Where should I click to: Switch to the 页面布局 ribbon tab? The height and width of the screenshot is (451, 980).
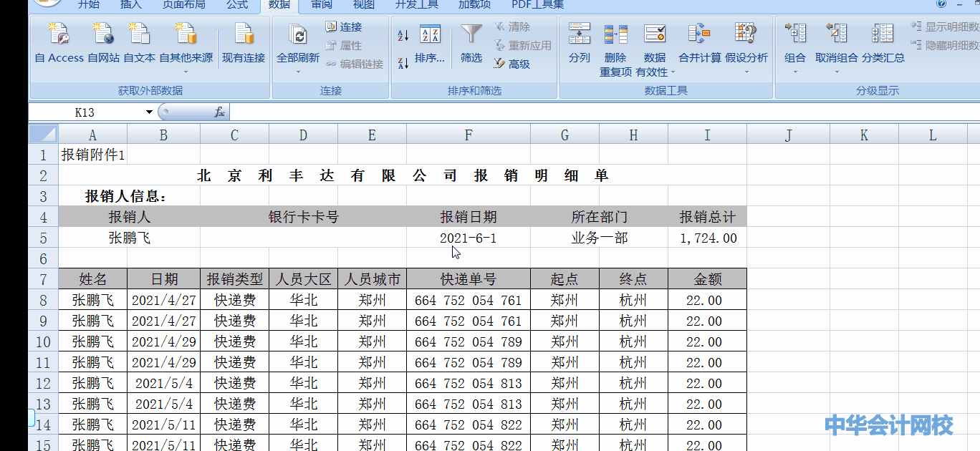[183, 5]
